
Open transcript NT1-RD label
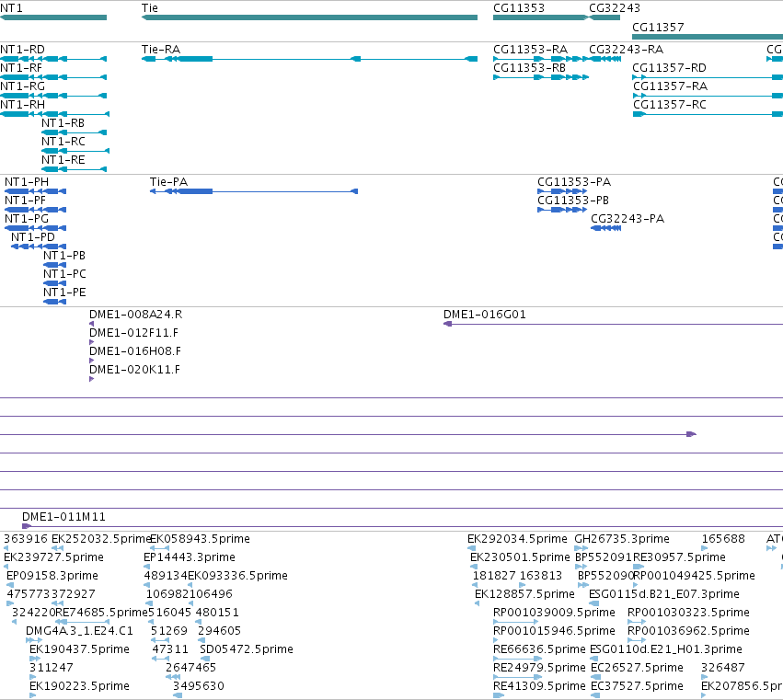(x=22, y=50)
